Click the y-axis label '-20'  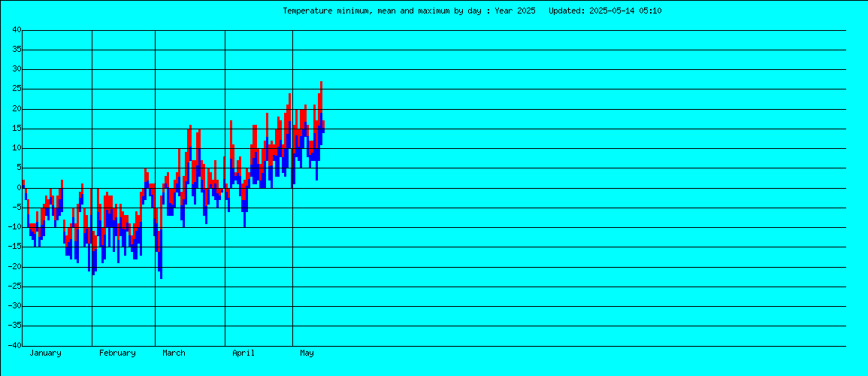coord(14,267)
